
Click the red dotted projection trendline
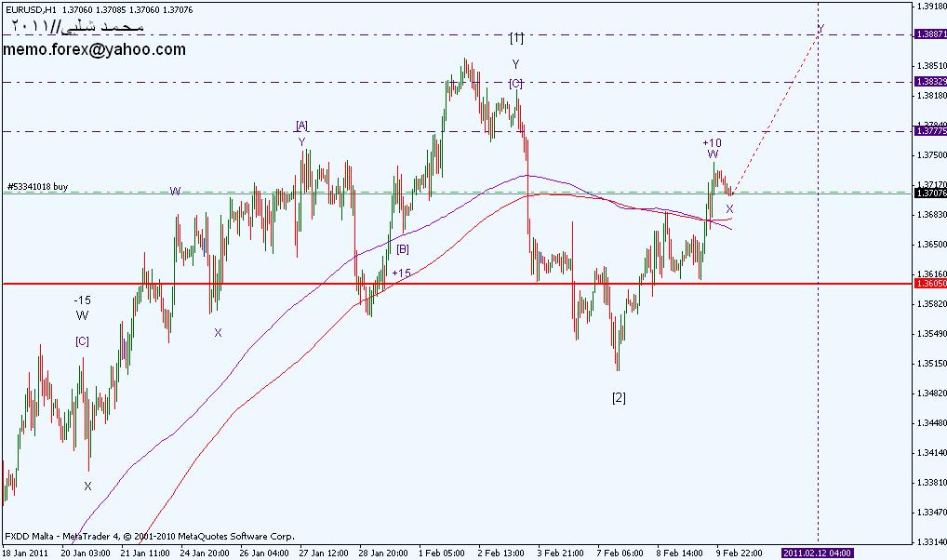(777, 112)
